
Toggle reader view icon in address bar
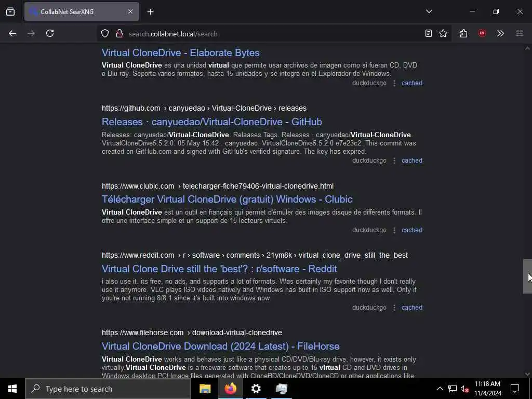pyautogui.click(x=429, y=33)
